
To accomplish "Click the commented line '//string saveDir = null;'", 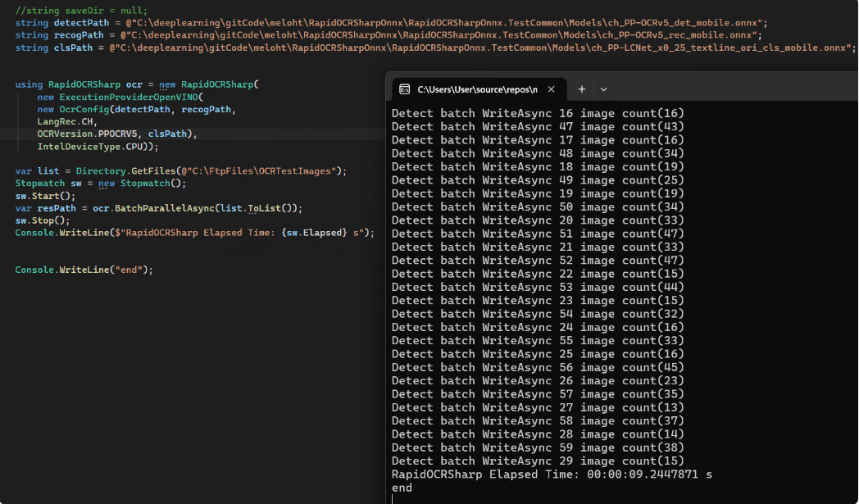I will pos(81,11).
